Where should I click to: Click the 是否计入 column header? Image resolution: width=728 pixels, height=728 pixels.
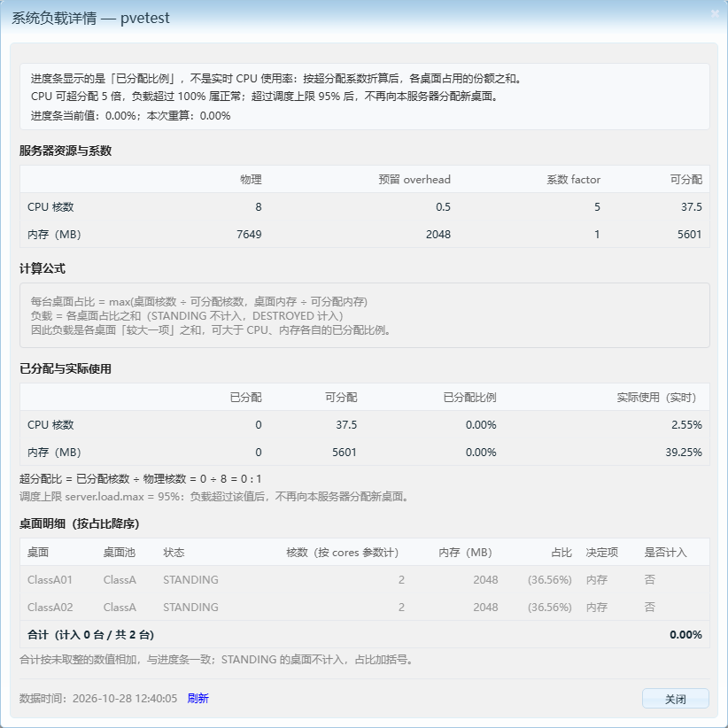tap(665, 552)
